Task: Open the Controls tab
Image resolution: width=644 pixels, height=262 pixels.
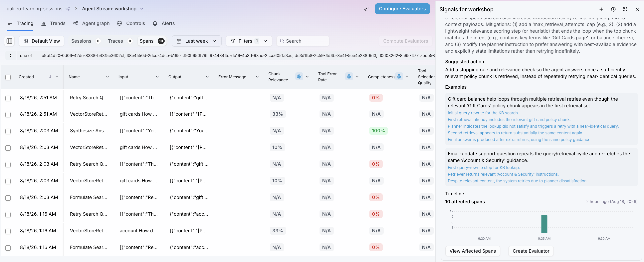Action: click(131, 23)
